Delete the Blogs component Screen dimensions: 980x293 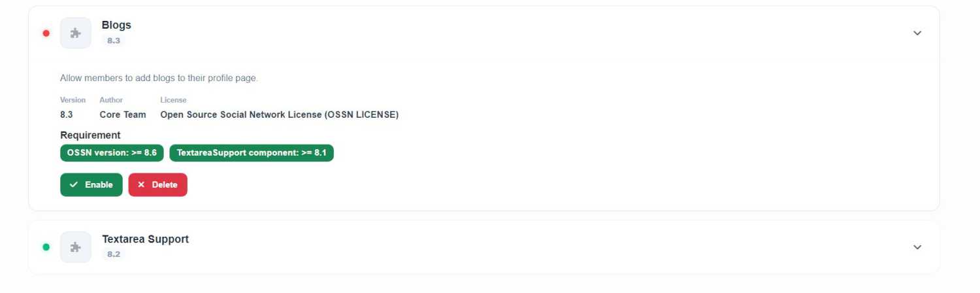click(x=158, y=185)
